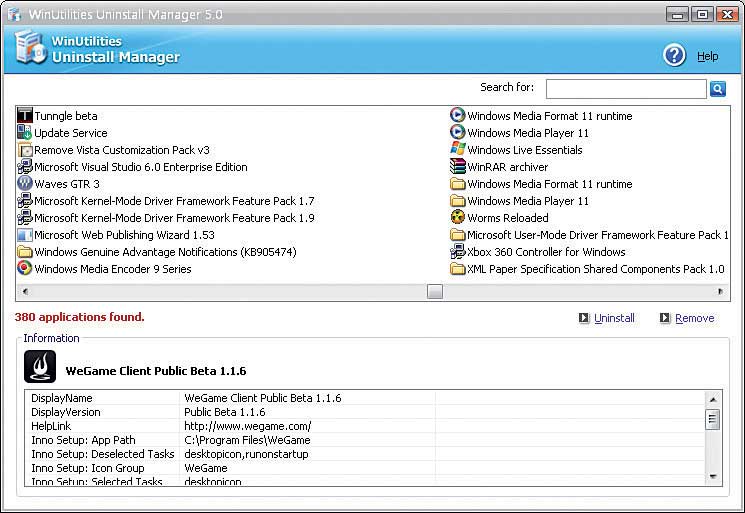Click the DisplayName row value
This screenshot has height=513, width=745.
point(263,398)
